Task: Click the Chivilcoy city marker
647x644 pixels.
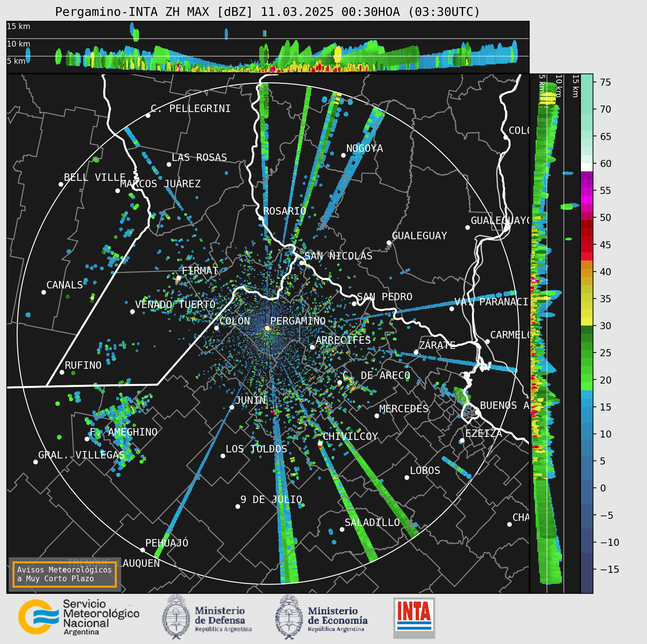Action: point(320,444)
